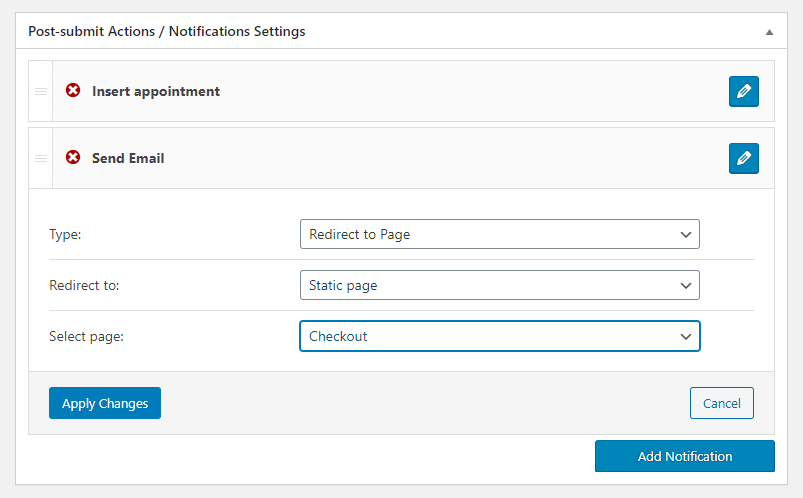
Task: Click the Type dropdown chevron arrow
Action: point(686,235)
